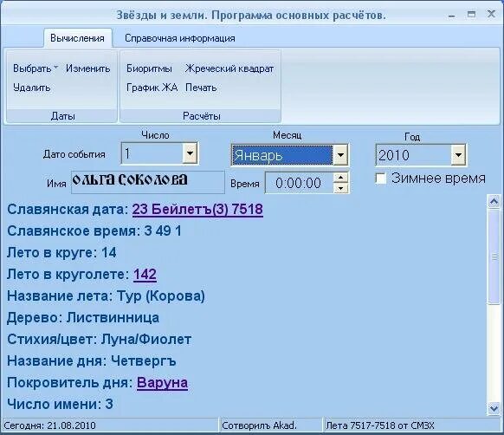Viewport: 504px width, 435px height.
Task: Click the Название дня: Четвергъ line
Action: coord(92,361)
